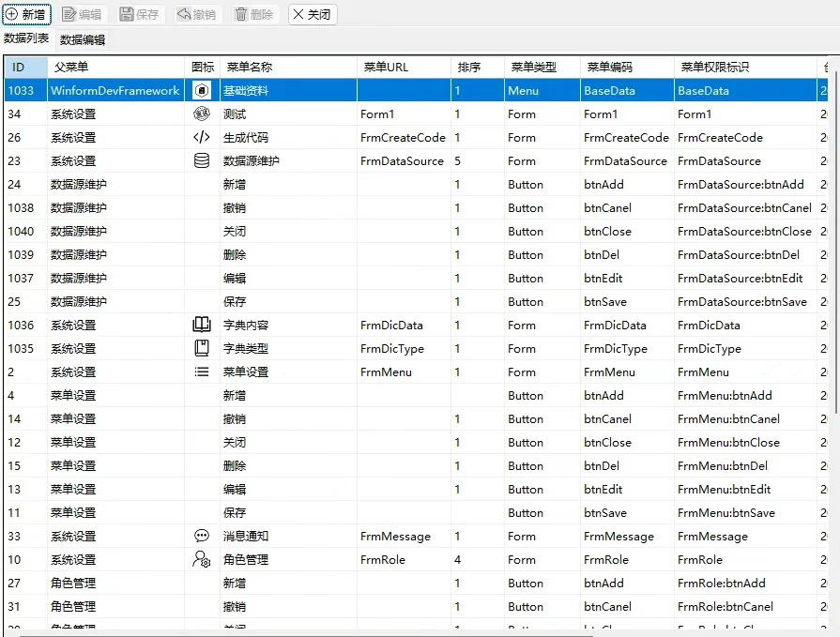Click the FrmCreateCode URL cell
840x637 pixels.
coord(404,138)
